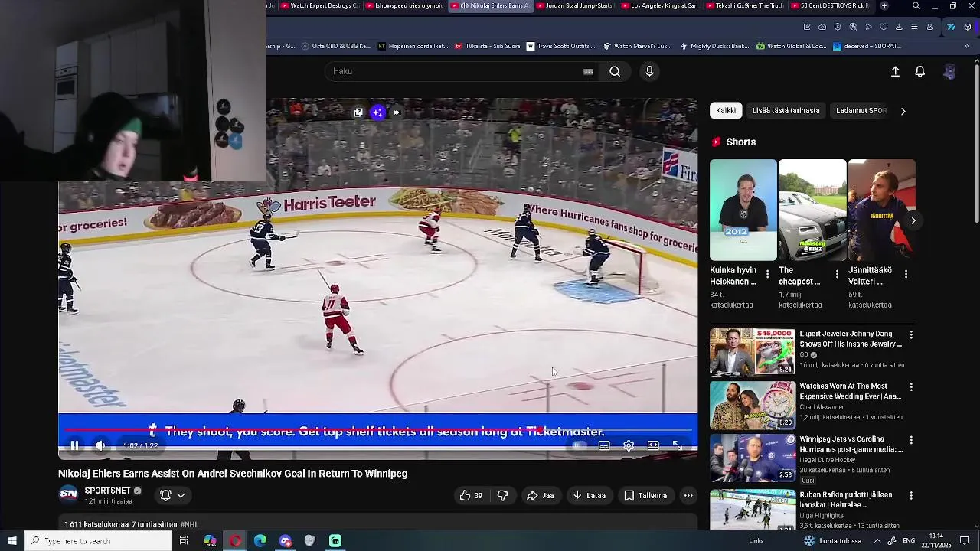Open options for Jännittääkö Valtteri Short
Screen dimensions: 980x551
click(x=906, y=274)
